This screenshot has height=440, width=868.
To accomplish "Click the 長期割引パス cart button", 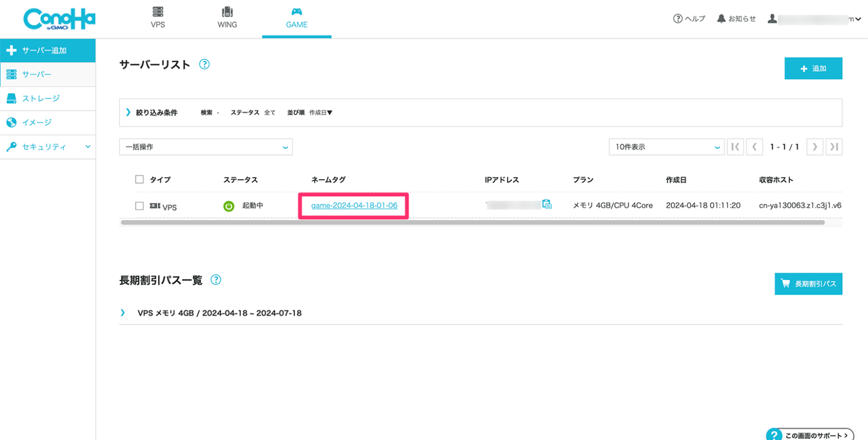I will point(808,284).
